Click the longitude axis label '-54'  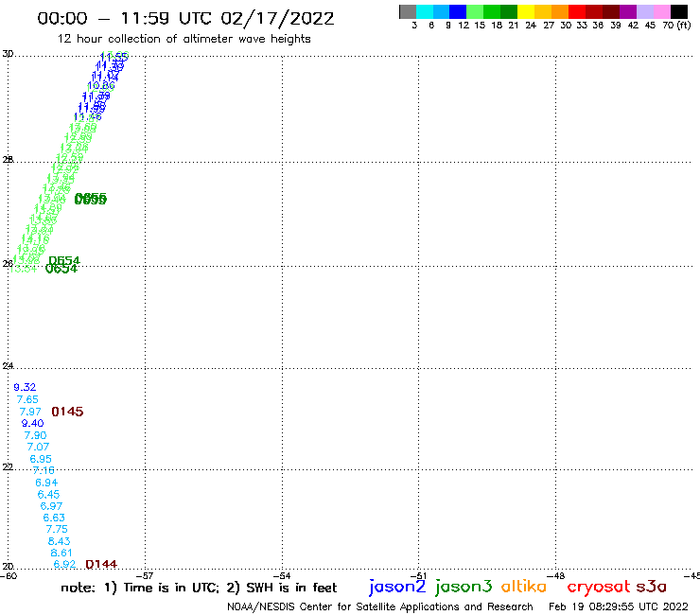[x=282, y=575]
